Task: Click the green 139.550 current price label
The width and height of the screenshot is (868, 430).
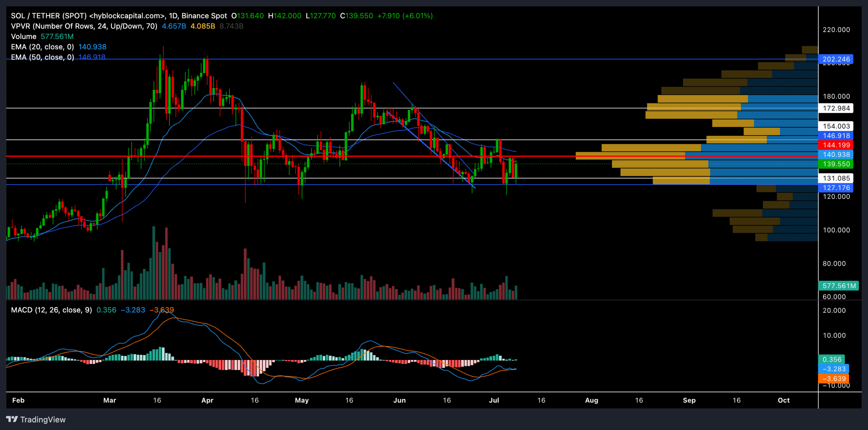Action: pyautogui.click(x=836, y=164)
